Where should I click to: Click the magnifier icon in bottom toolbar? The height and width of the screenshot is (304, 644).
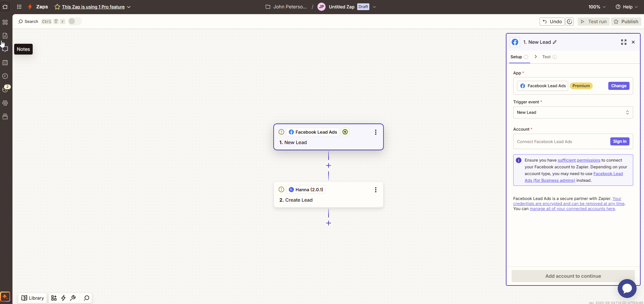[87, 298]
